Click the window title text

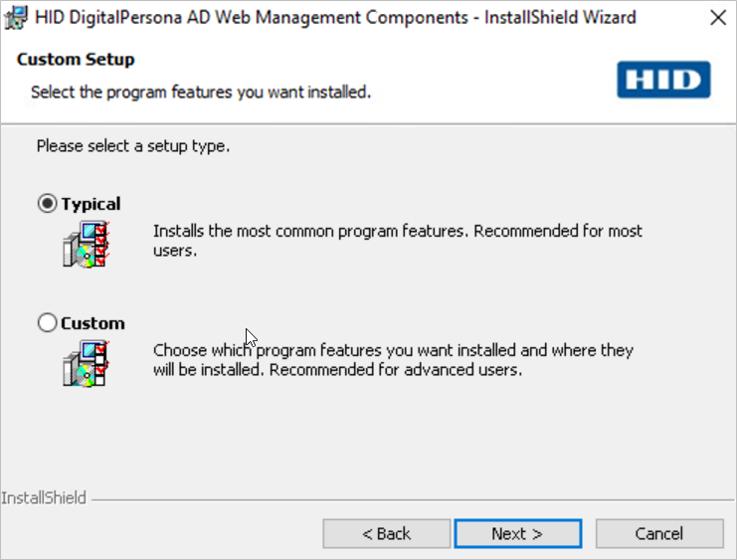tap(334, 18)
